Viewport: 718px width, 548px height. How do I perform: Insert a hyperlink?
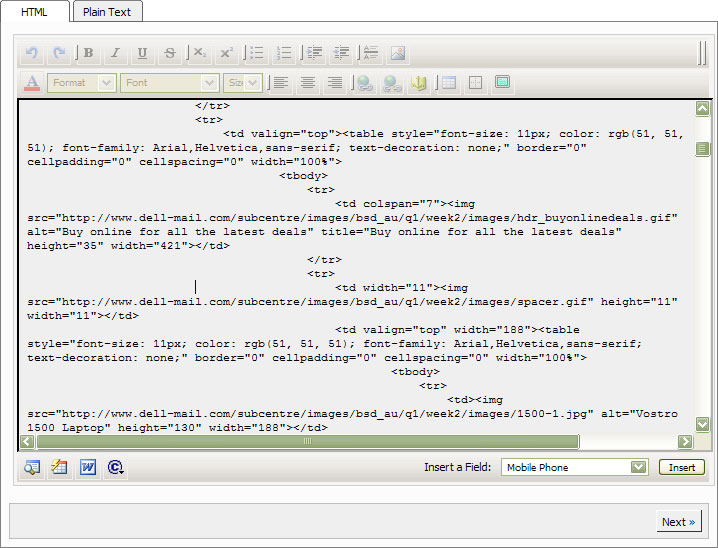(365, 83)
